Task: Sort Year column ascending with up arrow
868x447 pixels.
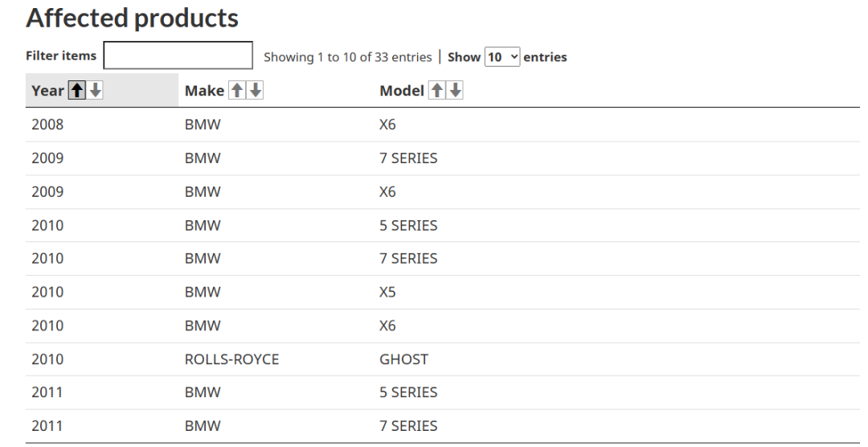Action: point(77,90)
